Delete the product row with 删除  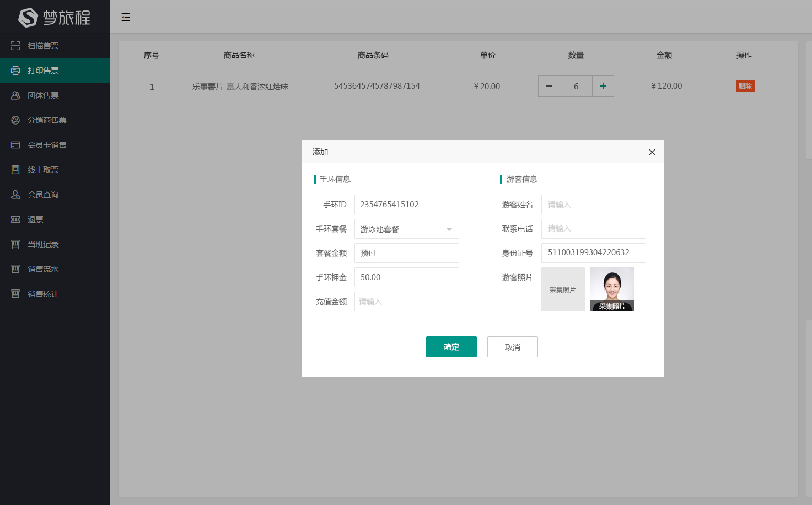coord(745,86)
